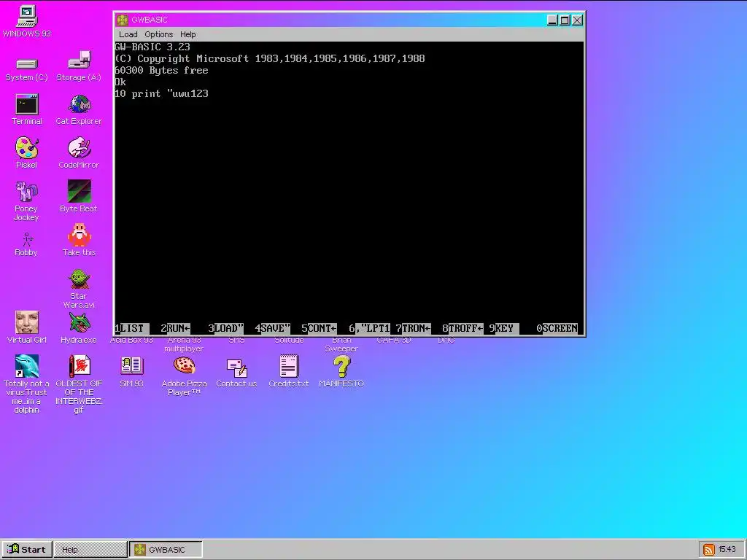Maximize the GWBASIC window
This screenshot has width=747, height=560.
(565, 20)
